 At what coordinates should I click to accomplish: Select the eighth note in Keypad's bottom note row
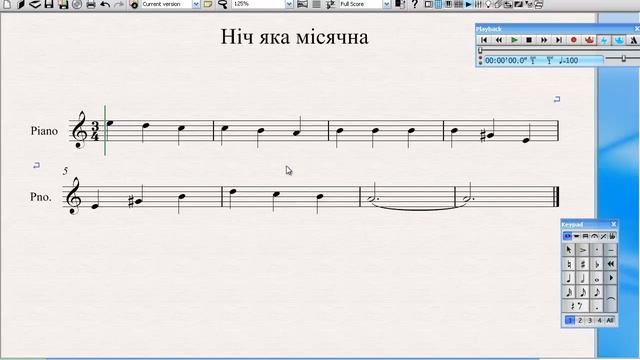coord(597,292)
